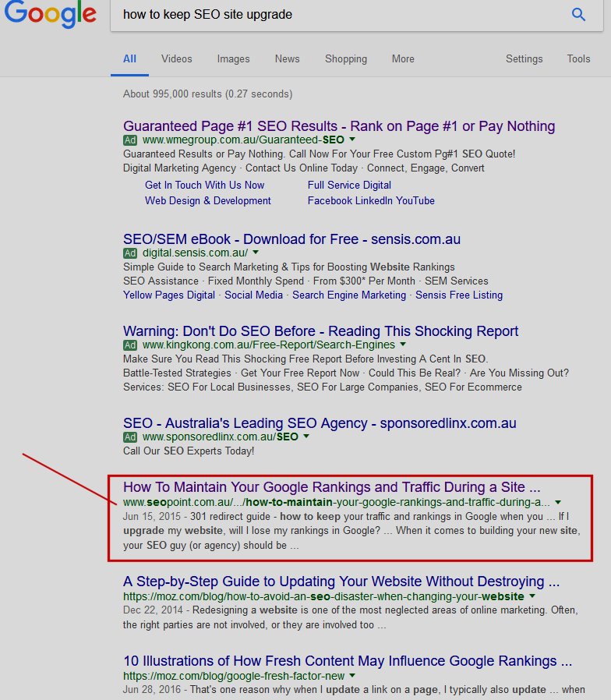This screenshot has height=700, width=611.
Task: Open the search Tools menu
Action: (578, 59)
